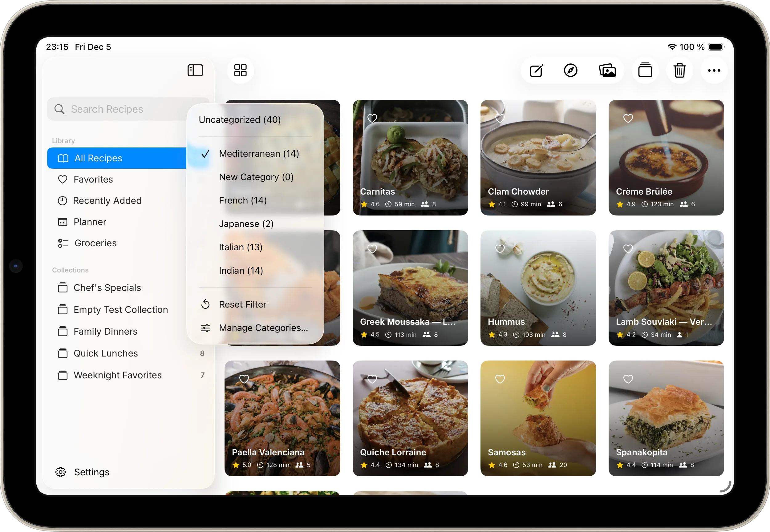Viewport: 770px width, 532px height.
Task: Click the trash icon in the toolbar
Action: (x=680, y=70)
